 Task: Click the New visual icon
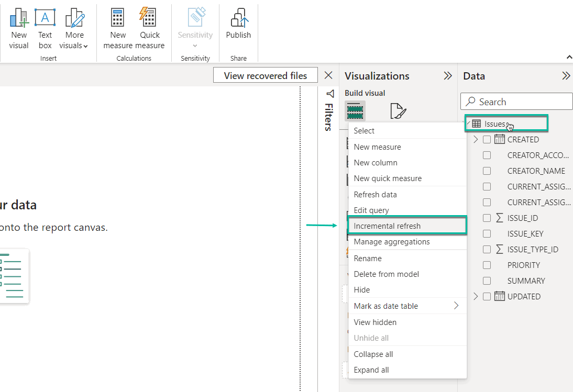point(19,19)
